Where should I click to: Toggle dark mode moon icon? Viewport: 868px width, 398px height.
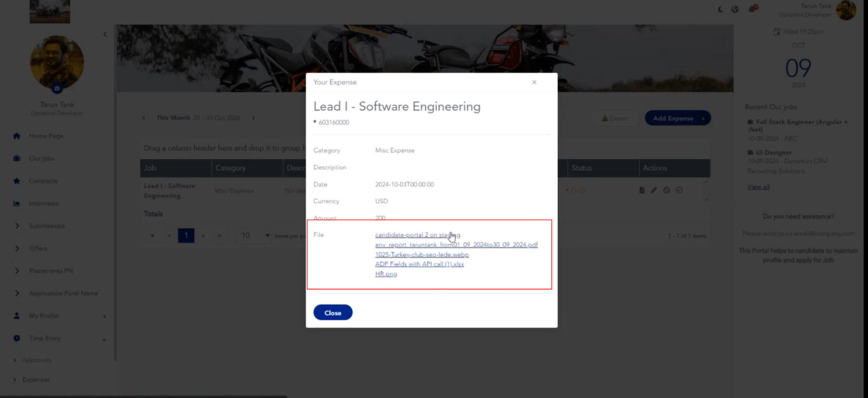720,9
